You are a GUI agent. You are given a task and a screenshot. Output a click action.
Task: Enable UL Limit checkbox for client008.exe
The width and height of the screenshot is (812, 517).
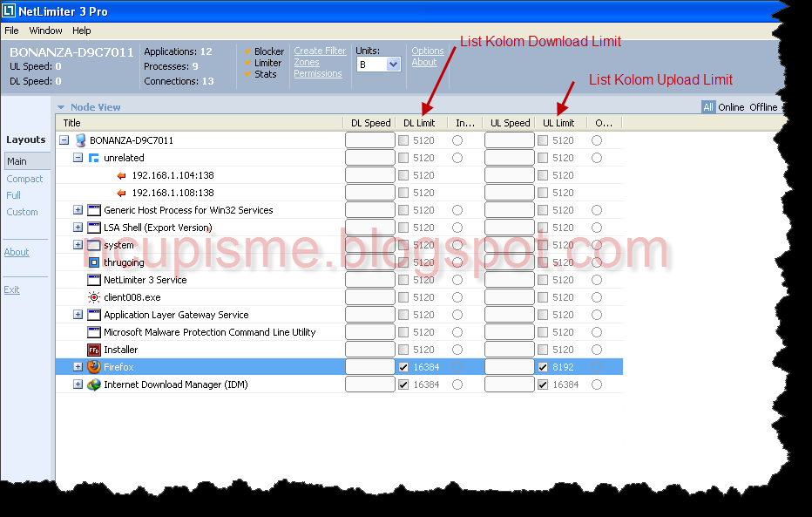(x=543, y=297)
